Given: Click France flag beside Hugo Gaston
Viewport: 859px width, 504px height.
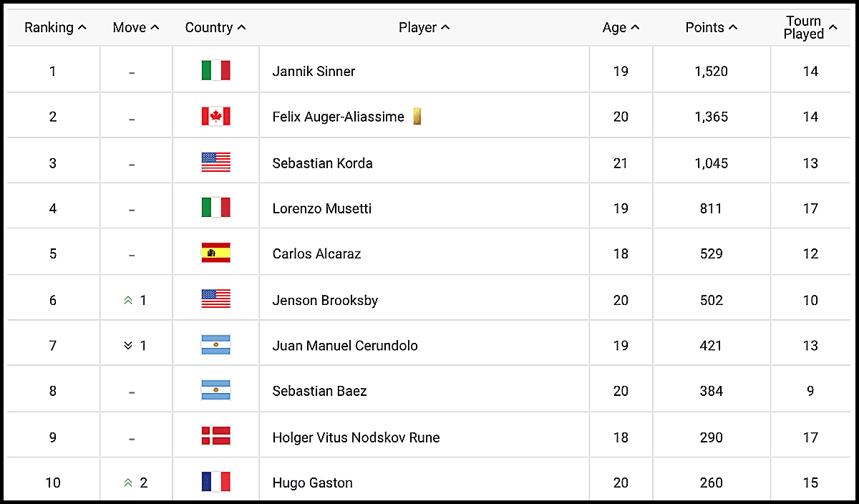Looking at the screenshot, I should (215, 482).
